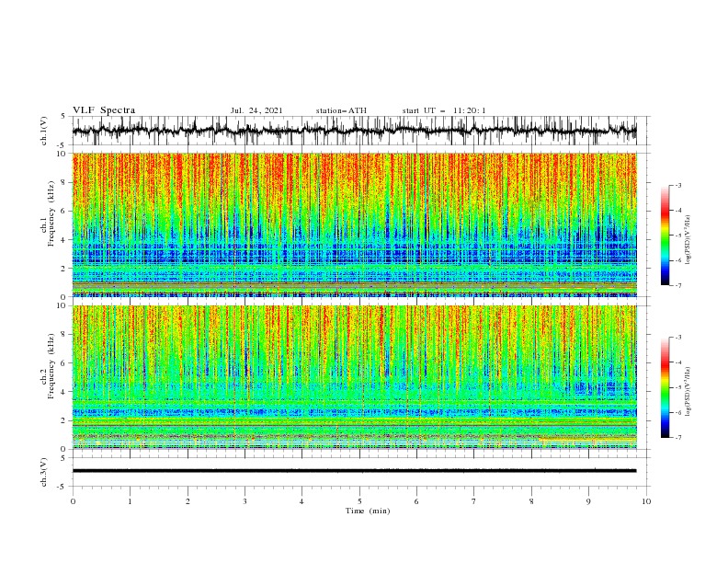This screenshot has width=728, height=563.
Task: Click the "-3" tick on the upper colorbar
Action: pos(677,185)
